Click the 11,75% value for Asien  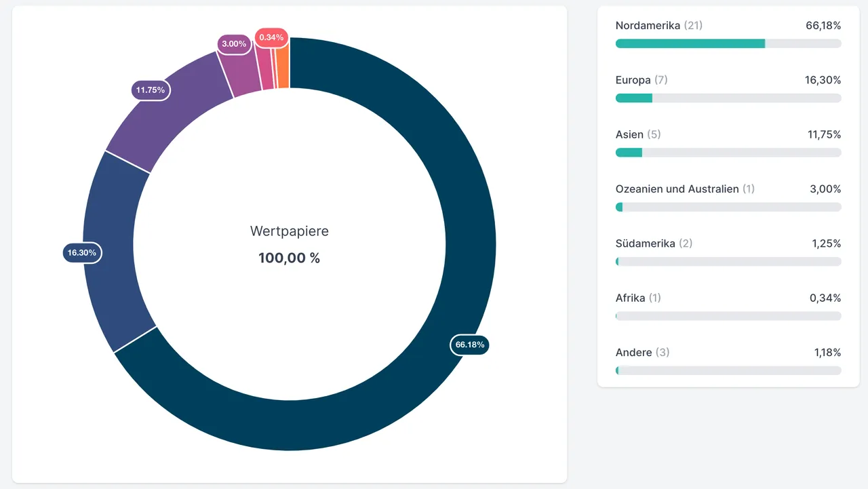click(x=824, y=134)
